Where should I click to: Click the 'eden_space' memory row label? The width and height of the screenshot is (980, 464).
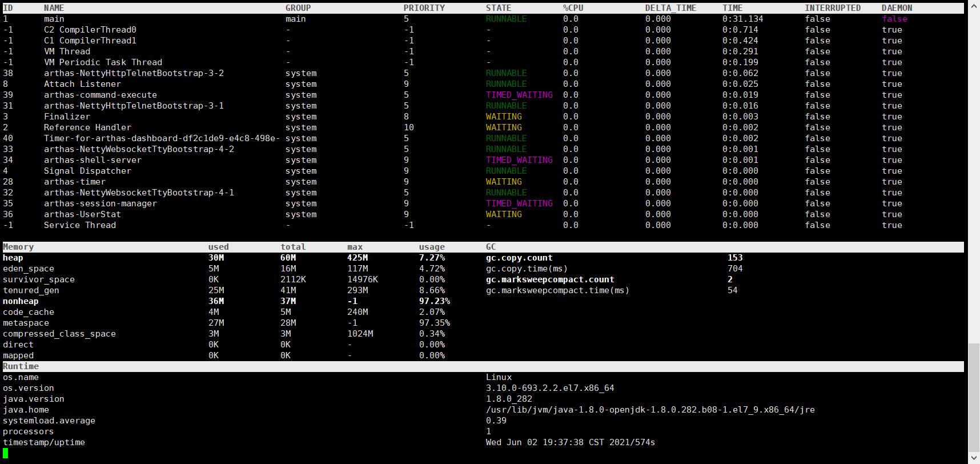coord(29,269)
